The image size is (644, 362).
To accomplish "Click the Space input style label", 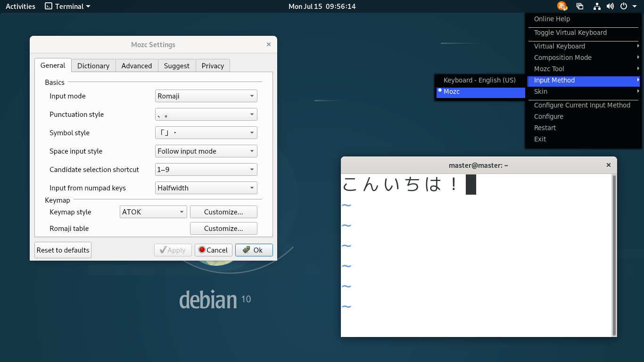I will point(76,151).
